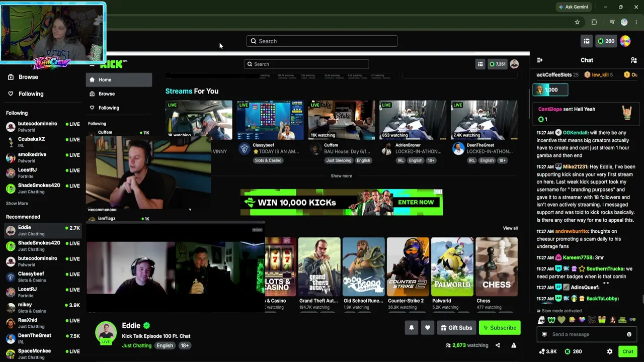The height and width of the screenshot is (362, 644).
Task: Open butecodomineiro Palworld channel under Following
Action: click(x=43, y=126)
